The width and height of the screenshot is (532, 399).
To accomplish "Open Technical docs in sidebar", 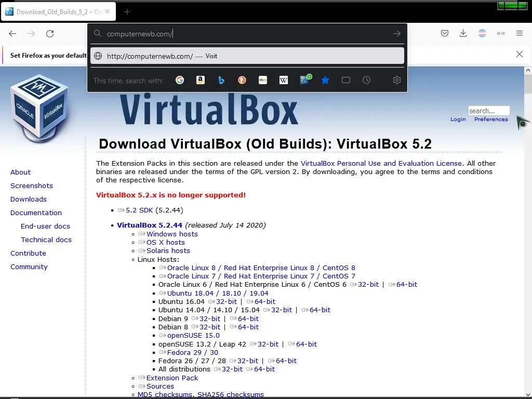I will coord(46,240).
